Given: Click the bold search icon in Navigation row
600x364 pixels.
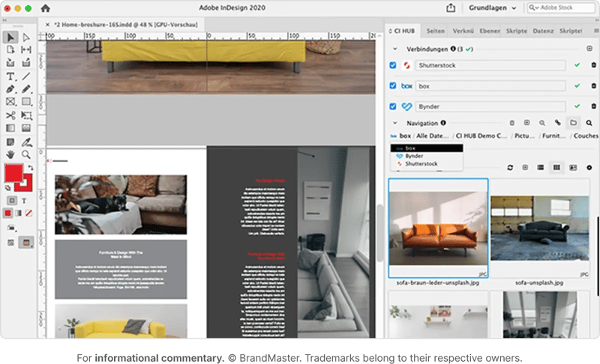Looking at the screenshot, I should tap(589, 123).
